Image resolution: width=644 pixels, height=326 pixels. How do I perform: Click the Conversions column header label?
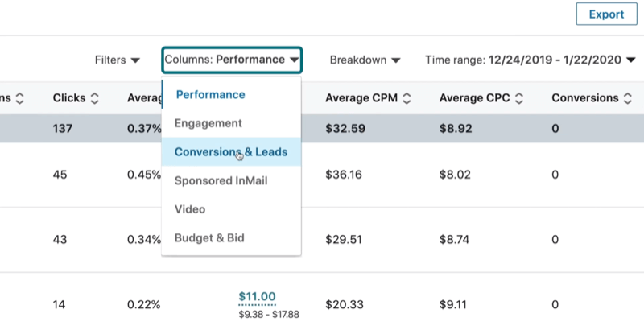[585, 98]
